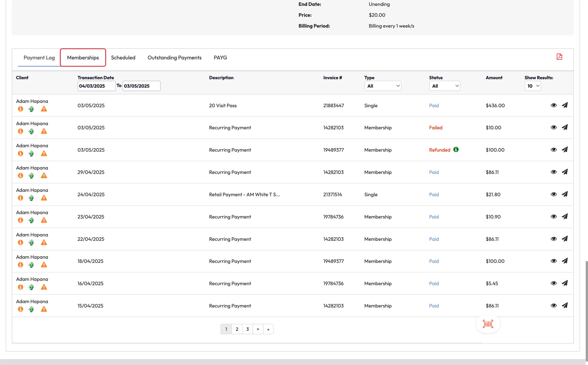The image size is (588, 365).
Task: View the Failed $10.00 payment details
Action: coord(554,127)
